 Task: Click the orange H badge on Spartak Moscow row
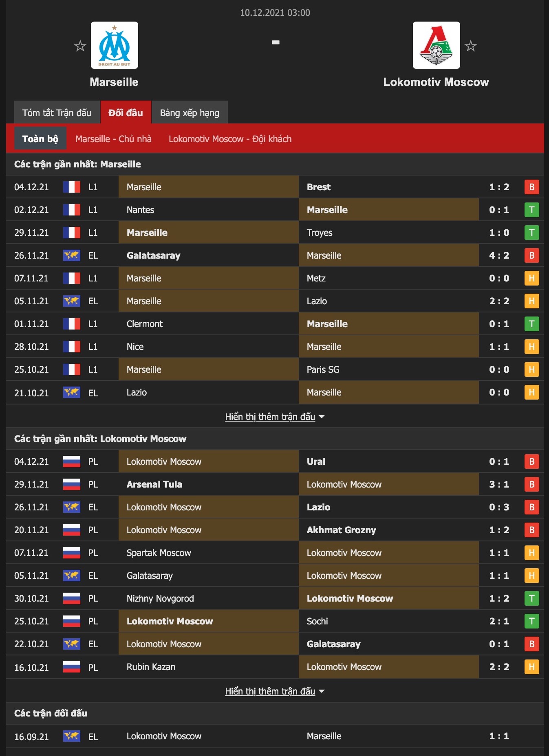[531, 553]
